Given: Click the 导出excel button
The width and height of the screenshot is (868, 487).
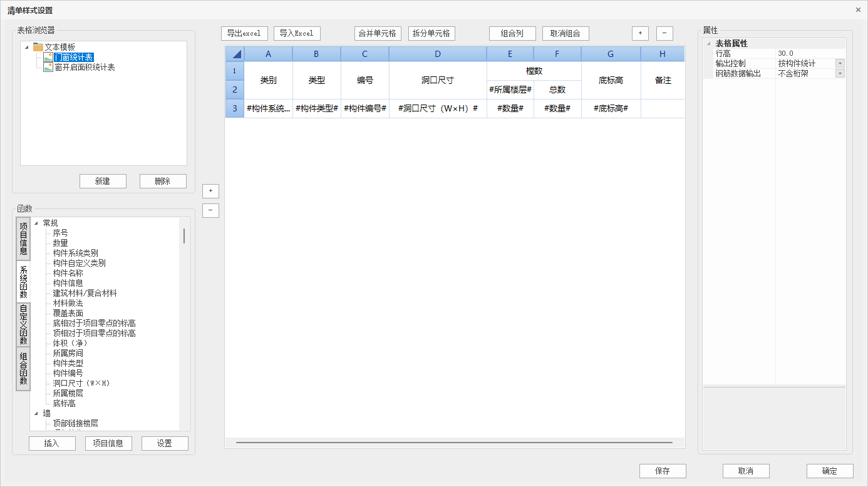Looking at the screenshot, I should pyautogui.click(x=244, y=33).
